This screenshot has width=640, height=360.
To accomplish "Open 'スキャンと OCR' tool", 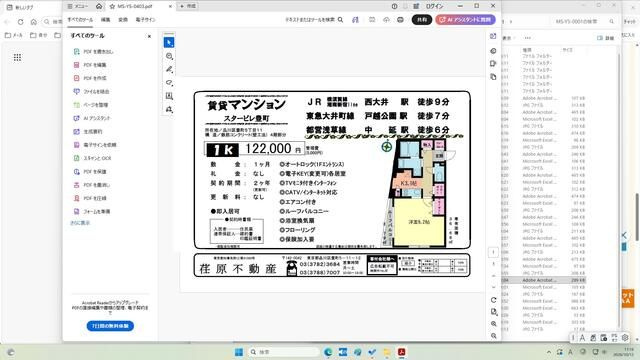I will pos(93,158).
